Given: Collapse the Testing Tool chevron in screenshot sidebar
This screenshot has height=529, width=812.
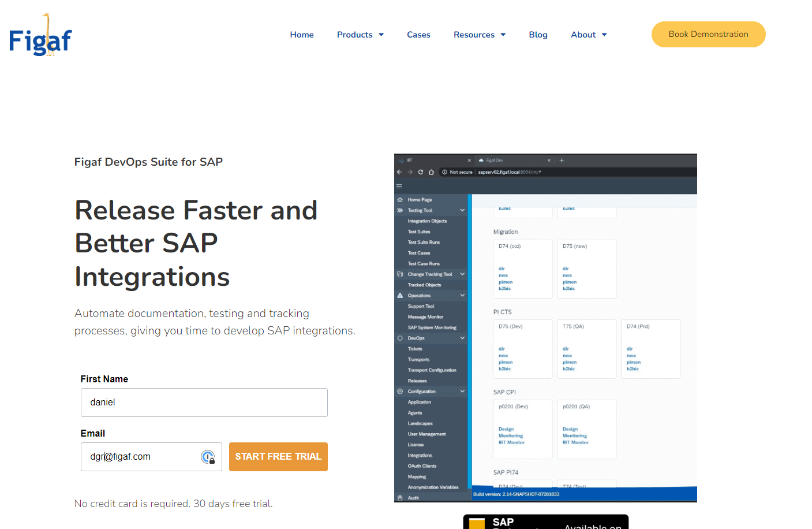Looking at the screenshot, I should [462, 210].
